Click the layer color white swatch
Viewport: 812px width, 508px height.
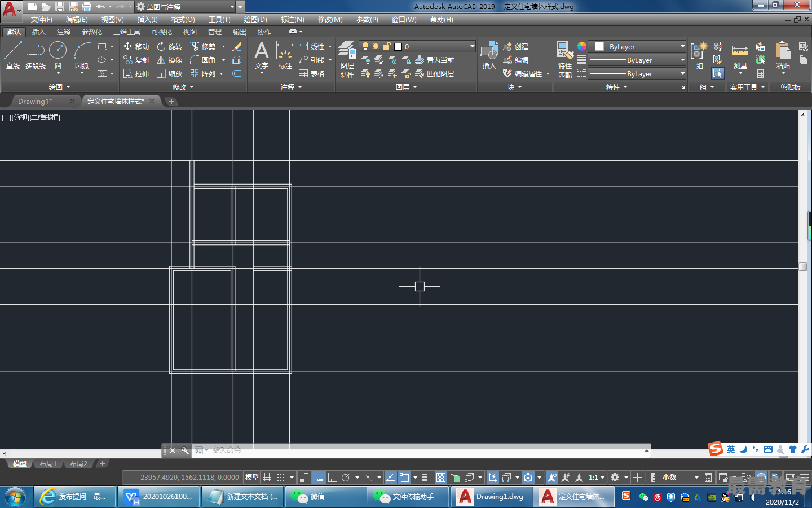pyautogui.click(x=398, y=47)
